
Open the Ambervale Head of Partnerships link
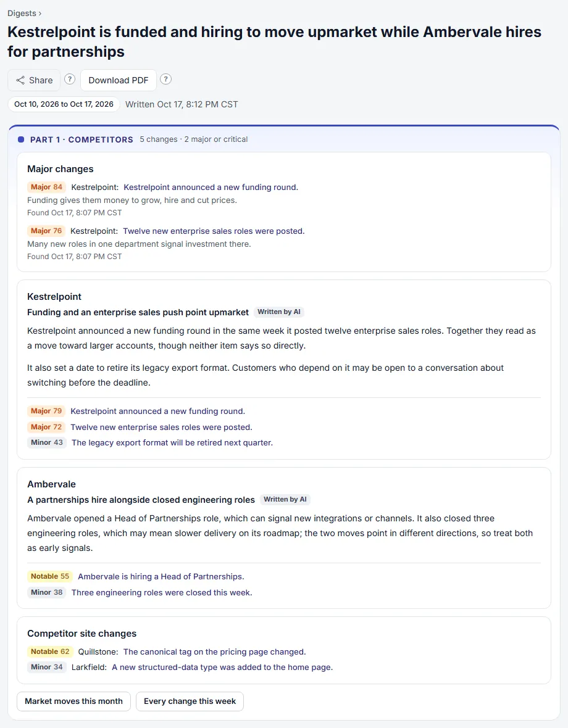coord(161,576)
